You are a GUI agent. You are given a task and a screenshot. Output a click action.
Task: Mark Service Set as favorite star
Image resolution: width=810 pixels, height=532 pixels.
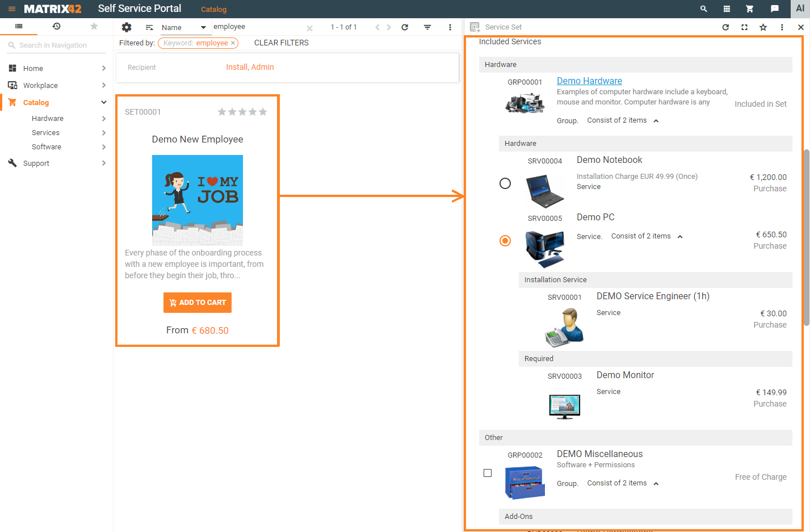click(x=763, y=27)
